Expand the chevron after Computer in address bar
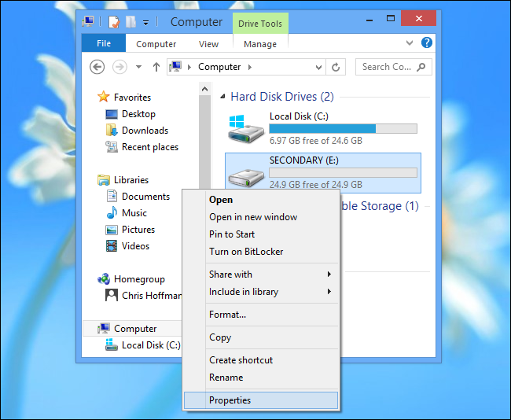511x420 pixels. (x=250, y=67)
